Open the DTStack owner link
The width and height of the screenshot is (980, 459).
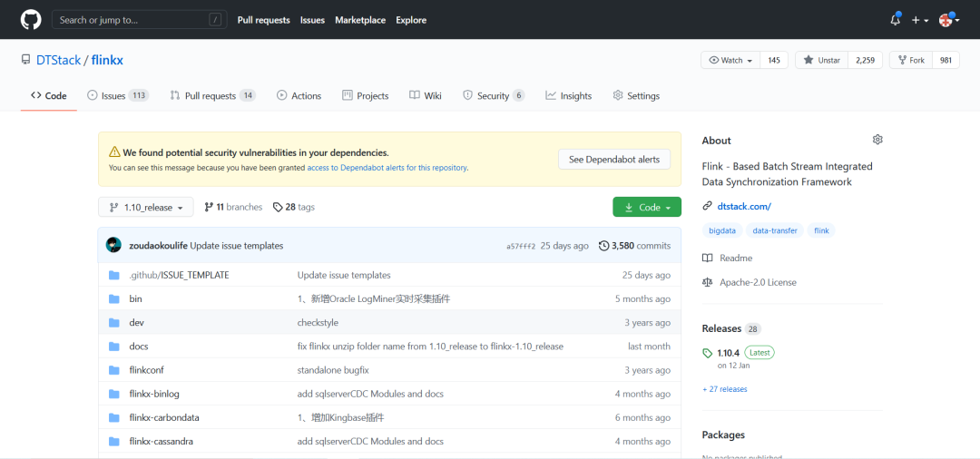point(59,61)
